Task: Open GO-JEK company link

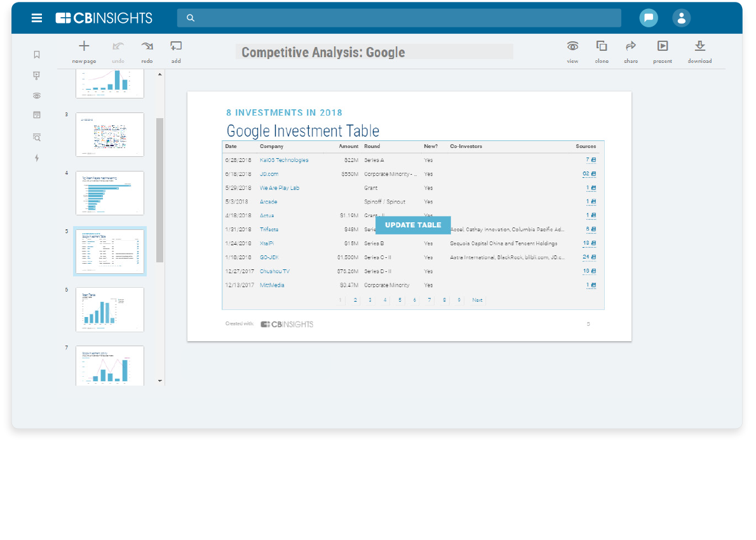Action: (269, 257)
